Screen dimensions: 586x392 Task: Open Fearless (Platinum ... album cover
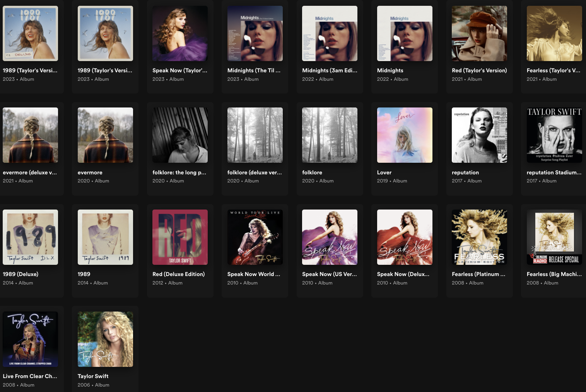479,237
